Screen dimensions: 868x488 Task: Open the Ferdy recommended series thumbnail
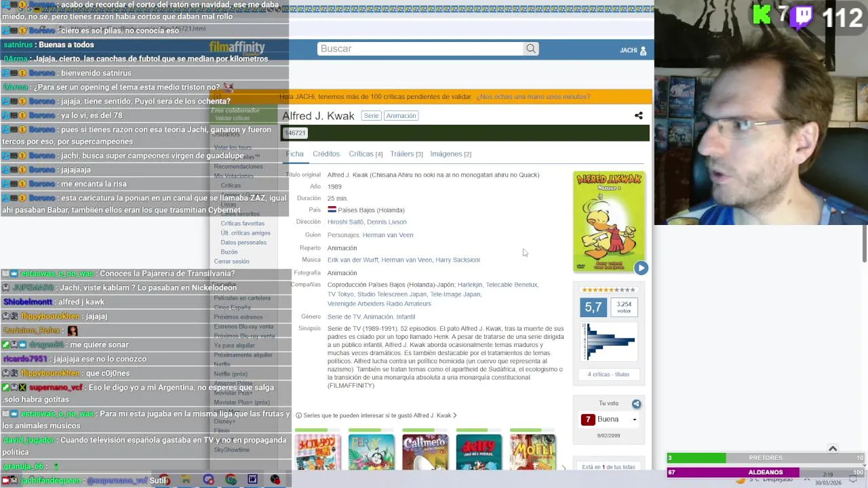(371, 452)
